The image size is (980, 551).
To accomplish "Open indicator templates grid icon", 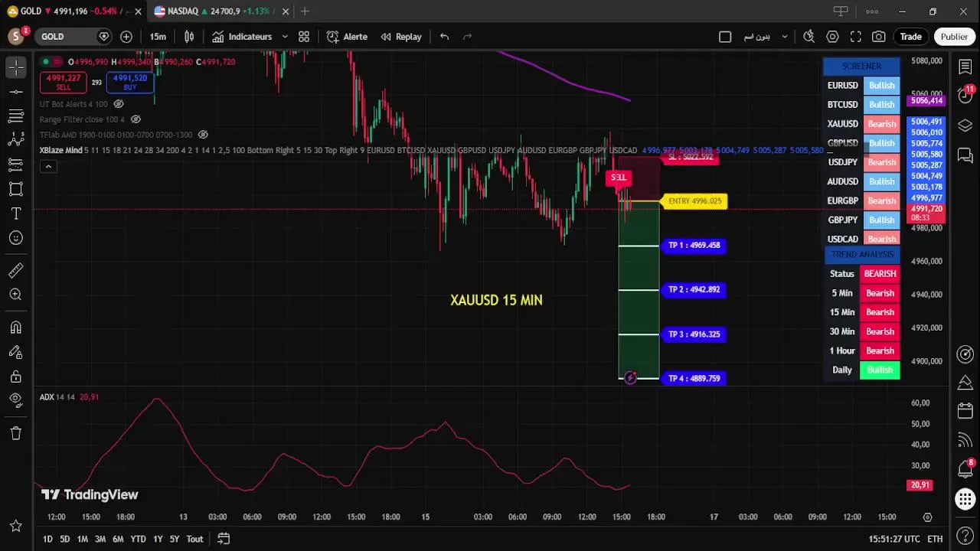I will pyautogui.click(x=304, y=37).
